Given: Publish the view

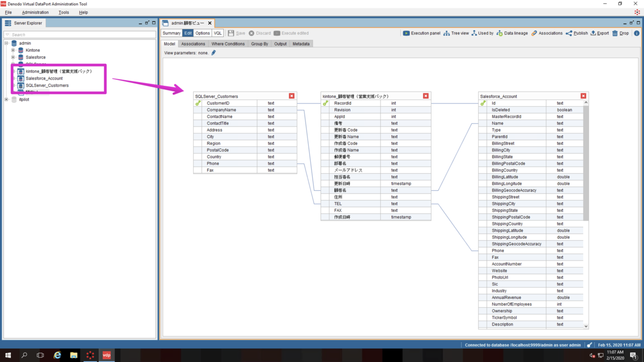Looking at the screenshot, I should click(x=576, y=33).
